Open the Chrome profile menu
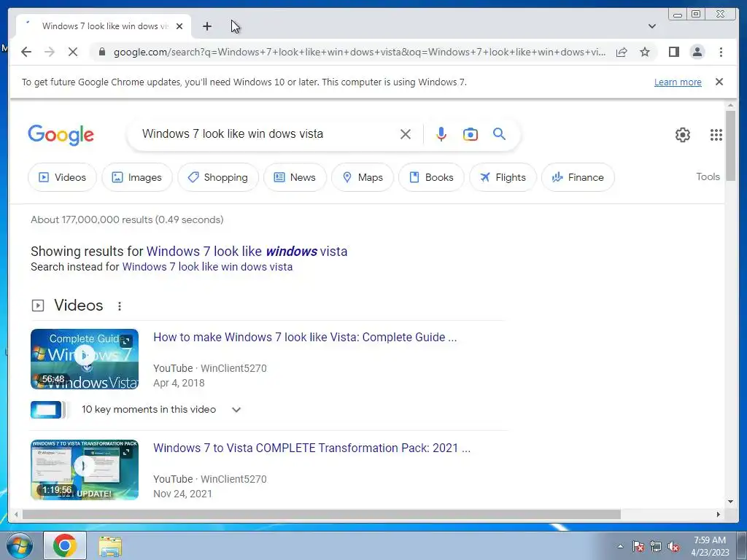 coord(697,52)
